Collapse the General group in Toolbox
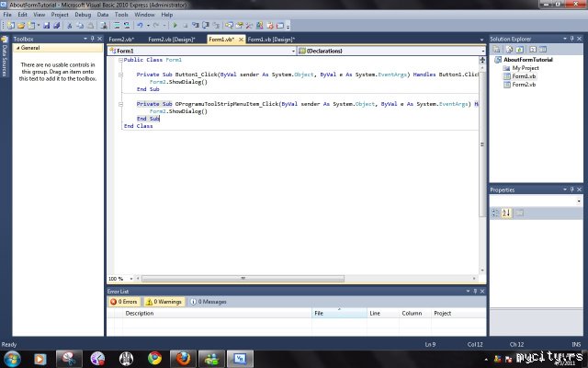The image size is (588, 368). pyautogui.click(x=17, y=47)
